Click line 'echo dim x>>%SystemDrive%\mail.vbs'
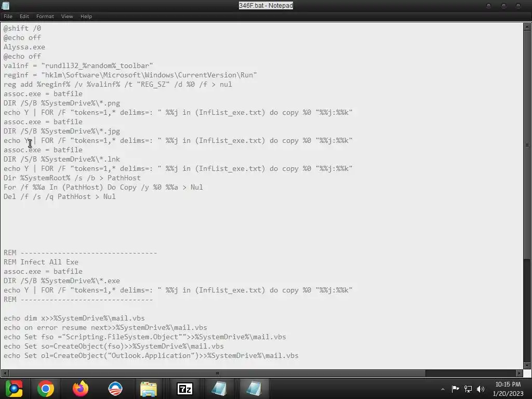The image size is (532, 399). (74, 318)
